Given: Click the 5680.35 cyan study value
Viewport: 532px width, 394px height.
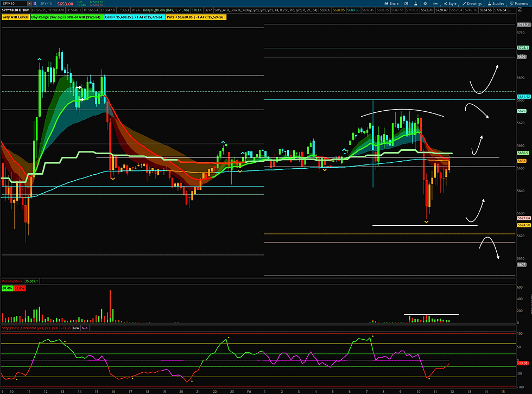Looking at the screenshot, I should pyautogui.click(x=353, y=10).
